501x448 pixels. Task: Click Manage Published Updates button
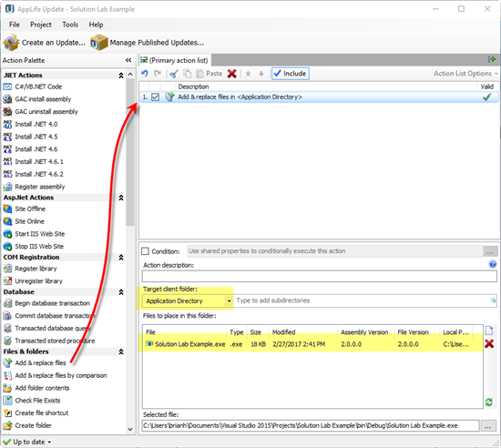[148, 43]
